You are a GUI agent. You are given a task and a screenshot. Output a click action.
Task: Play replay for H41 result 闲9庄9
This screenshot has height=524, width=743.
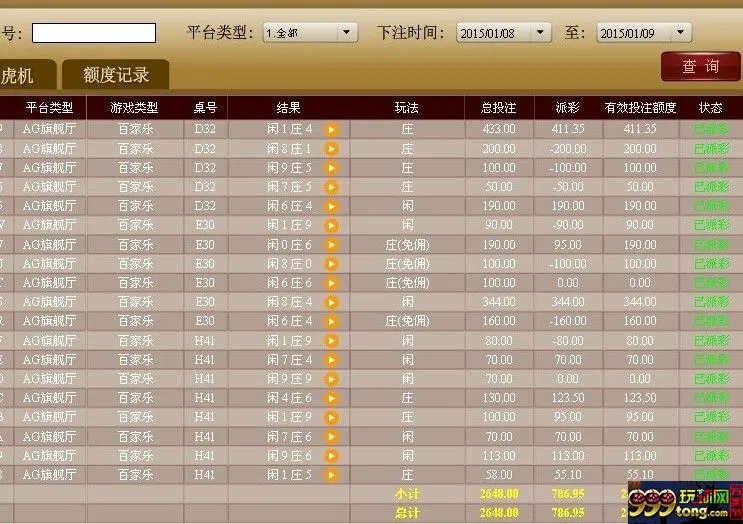coord(332,379)
